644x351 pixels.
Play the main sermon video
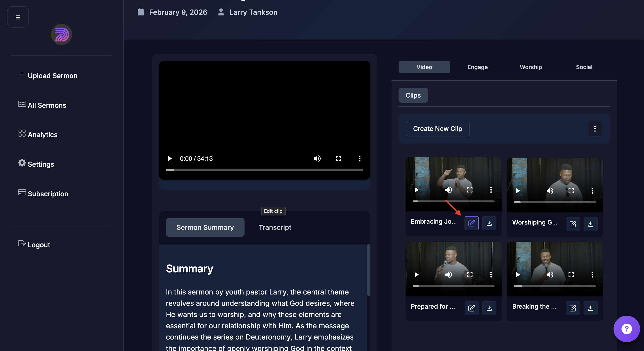170,159
